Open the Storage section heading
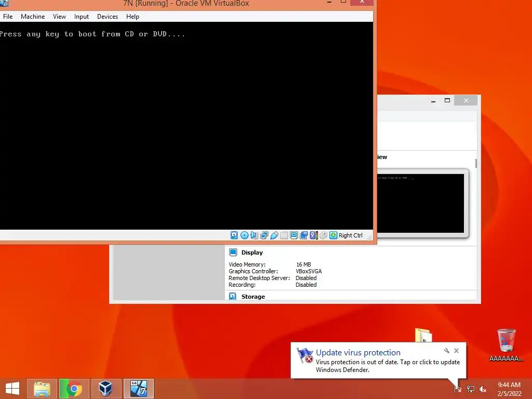Image resolution: width=532 pixels, height=399 pixels. pos(253,297)
